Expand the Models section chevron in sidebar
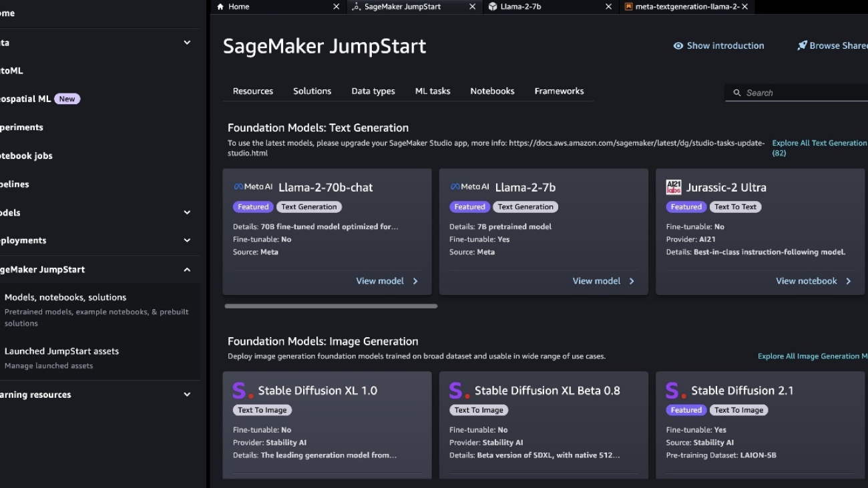The width and height of the screenshot is (868, 488). point(187,213)
